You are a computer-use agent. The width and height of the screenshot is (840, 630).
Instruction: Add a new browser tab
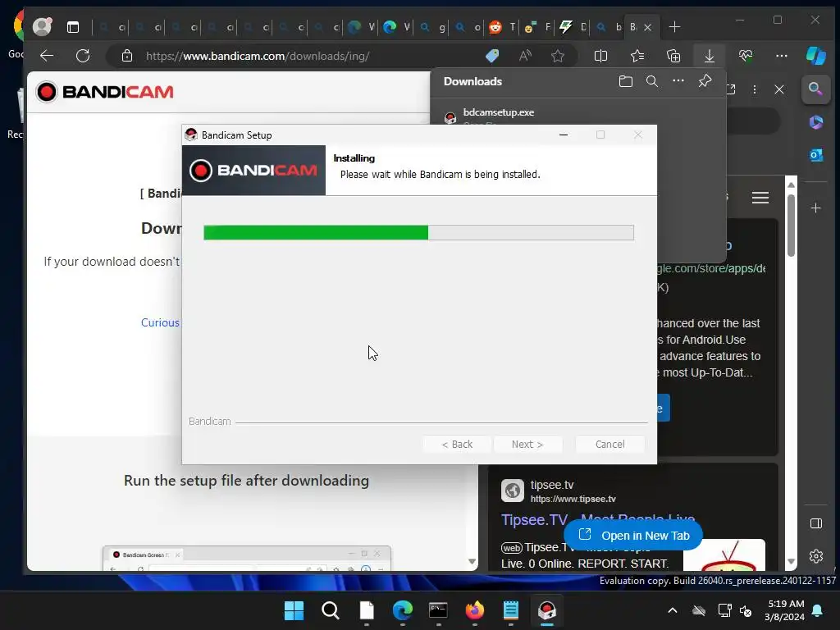674,27
